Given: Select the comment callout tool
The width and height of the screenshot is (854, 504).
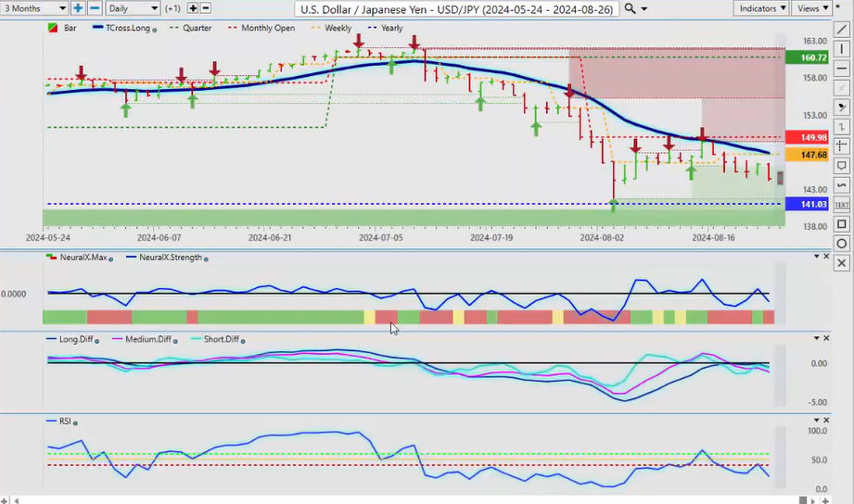Looking at the screenshot, I should [x=841, y=166].
